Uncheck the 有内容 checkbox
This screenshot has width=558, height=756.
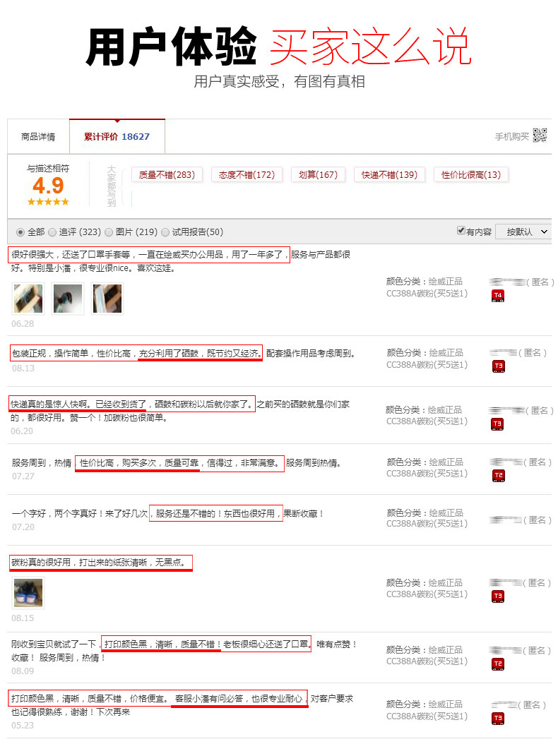pyautogui.click(x=461, y=230)
